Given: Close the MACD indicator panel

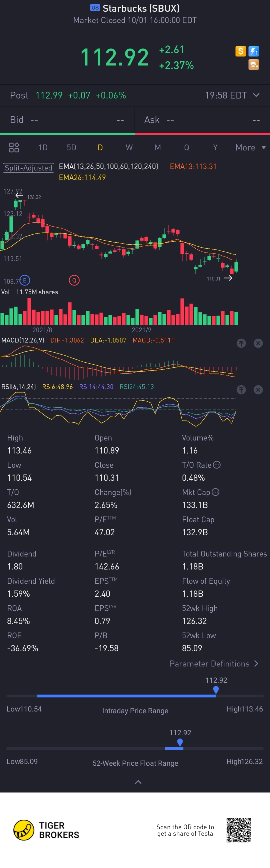Looking at the screenshot, I should (258, 343).
